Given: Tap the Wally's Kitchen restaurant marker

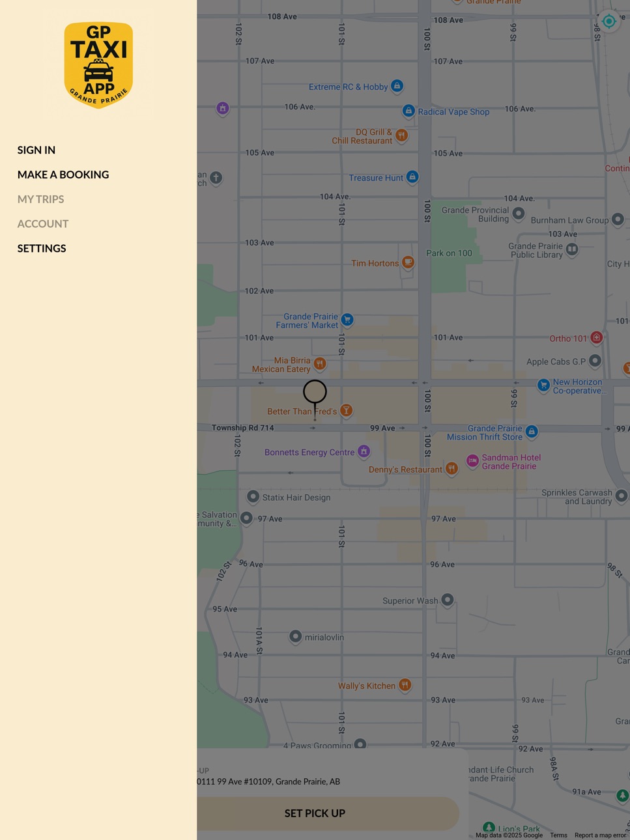Looking at the screenshot, I should coord(405,685).
